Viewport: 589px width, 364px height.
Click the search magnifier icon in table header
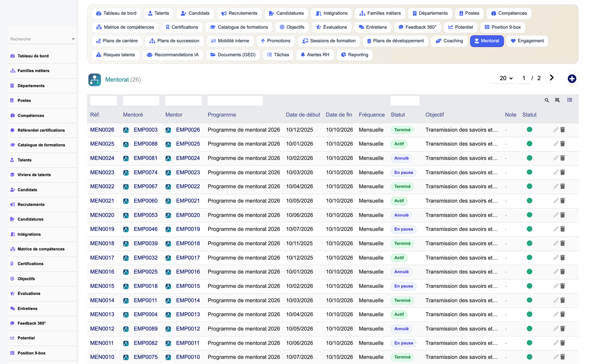click(x=547, y=100)
